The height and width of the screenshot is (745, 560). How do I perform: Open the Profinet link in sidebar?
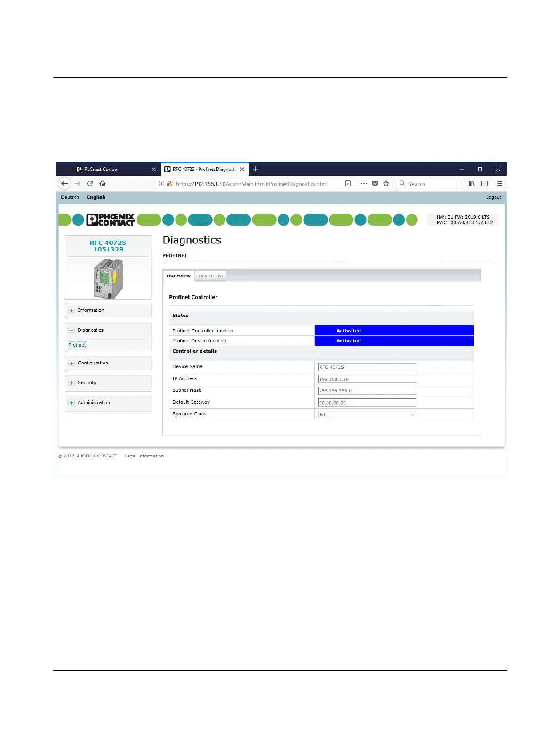click(x=77, y=345)
